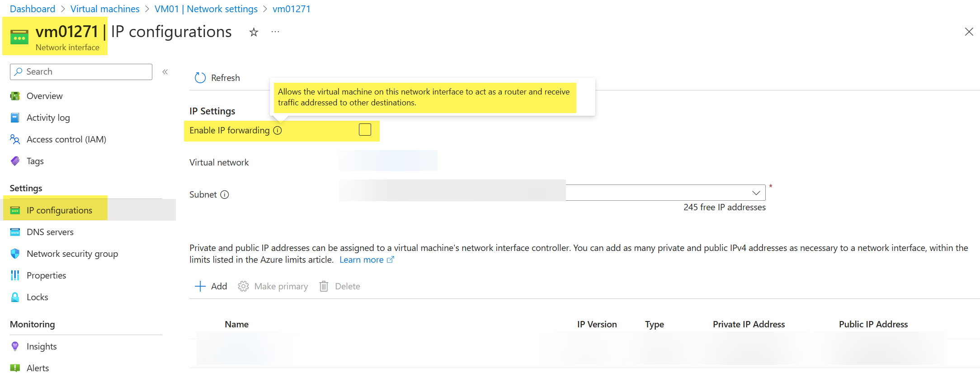This screenshot has height=378, width=980.
Task: Click the Refresh button
Action: [217, 78]
